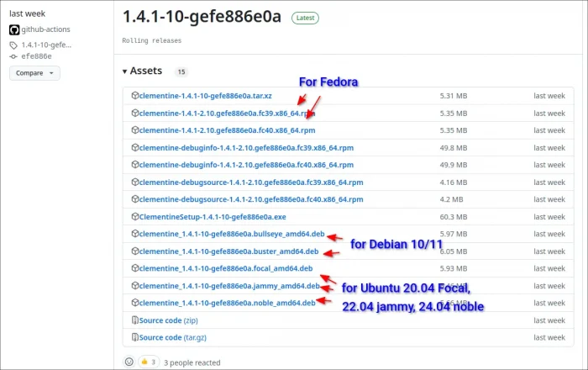Click the 'Rolling releases' description text

click(152, 40)
